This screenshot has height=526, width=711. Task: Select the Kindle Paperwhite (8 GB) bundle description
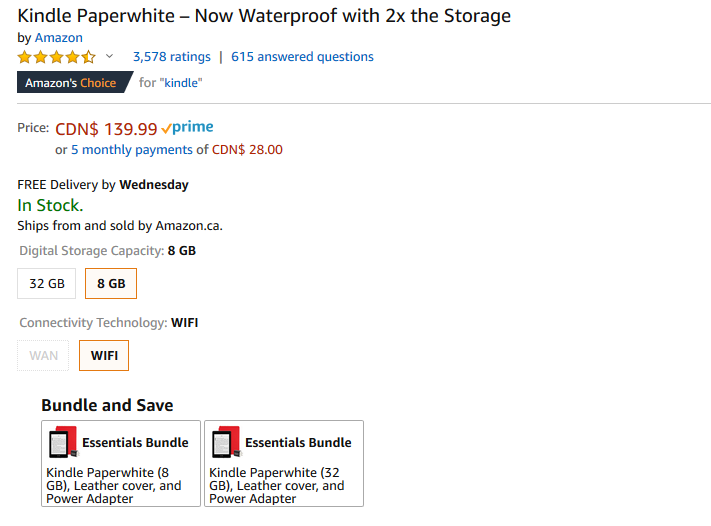point(114,485)
